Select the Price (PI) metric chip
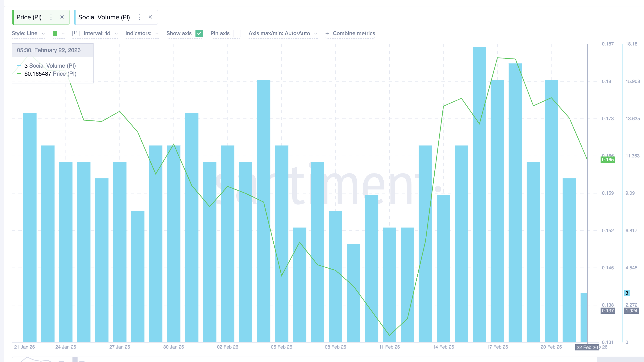 pos(29,17)
